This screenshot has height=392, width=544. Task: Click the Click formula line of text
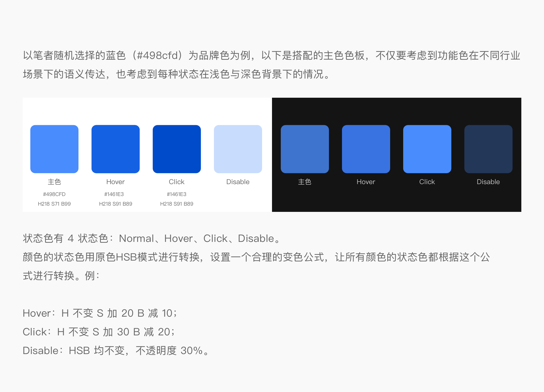click(x=99, y=332)
